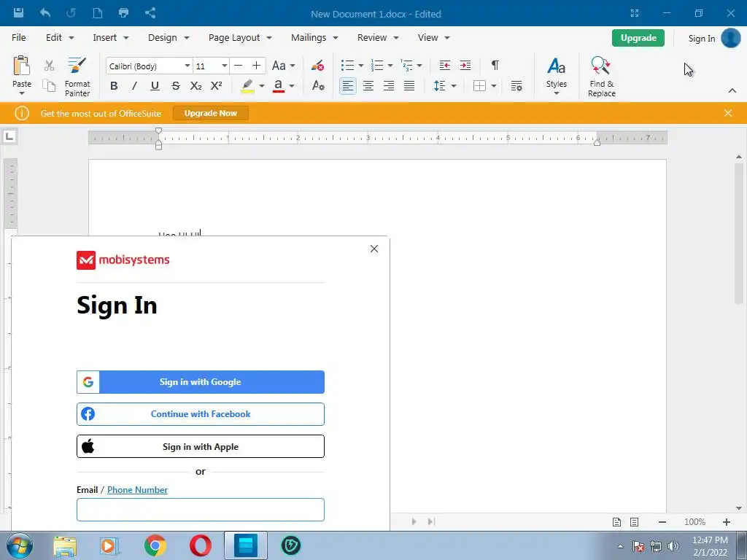Viewport: 747px width, 560px height.
Task: Open Find & Replace tool
Action: (x=601, y=77)
